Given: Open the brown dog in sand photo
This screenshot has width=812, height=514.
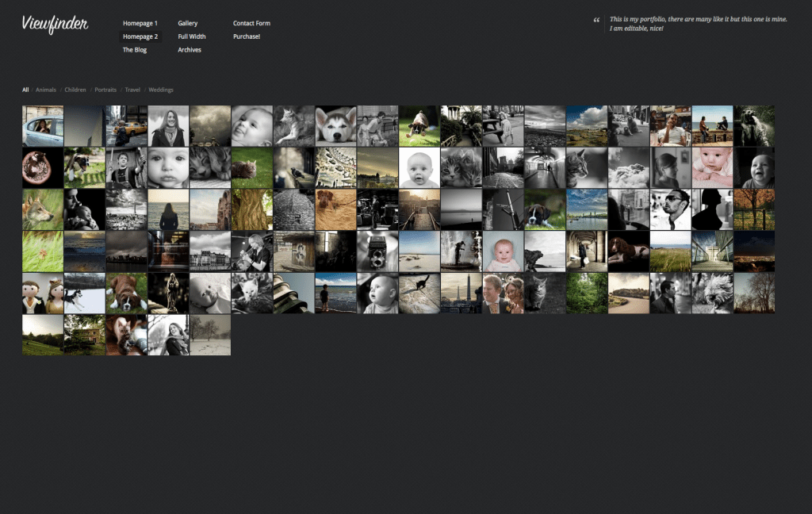Looking at the screenshot, I should click(335, 210).
